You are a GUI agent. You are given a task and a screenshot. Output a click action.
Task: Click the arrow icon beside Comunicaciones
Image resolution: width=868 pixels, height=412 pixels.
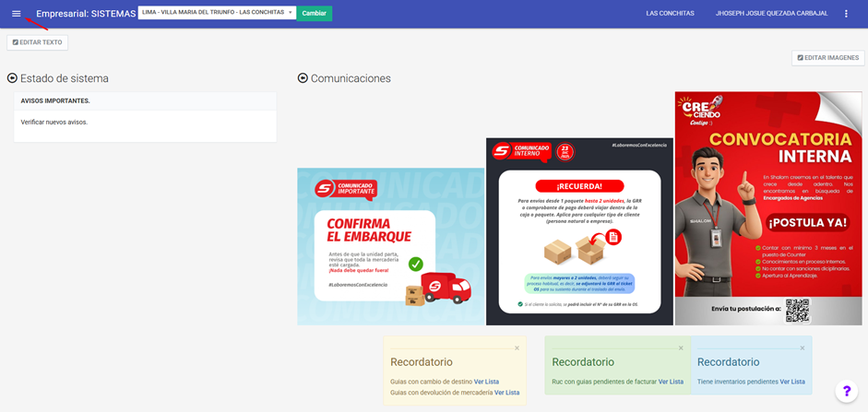[303, 78]
